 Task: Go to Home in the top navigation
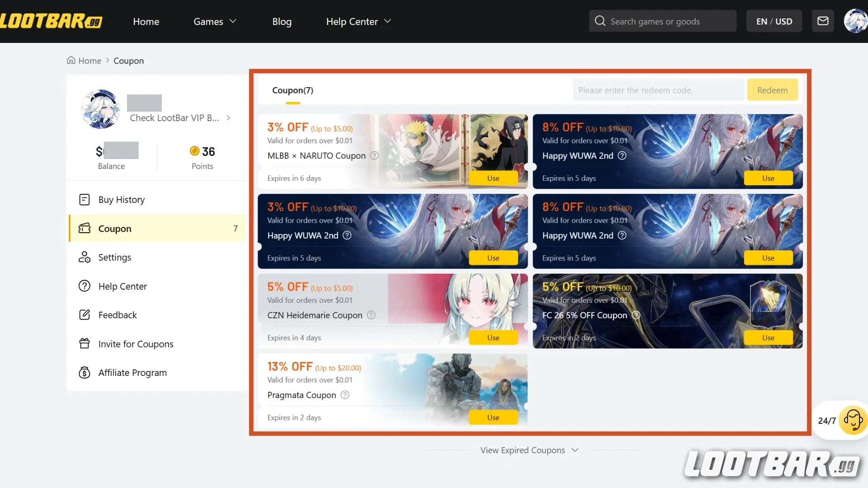coord(146,21)
